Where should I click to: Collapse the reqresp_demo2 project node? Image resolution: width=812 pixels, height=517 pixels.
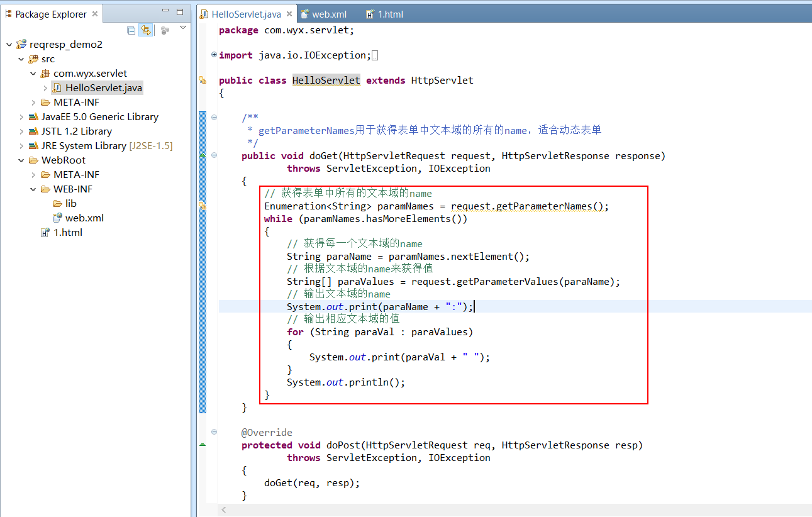9,45
